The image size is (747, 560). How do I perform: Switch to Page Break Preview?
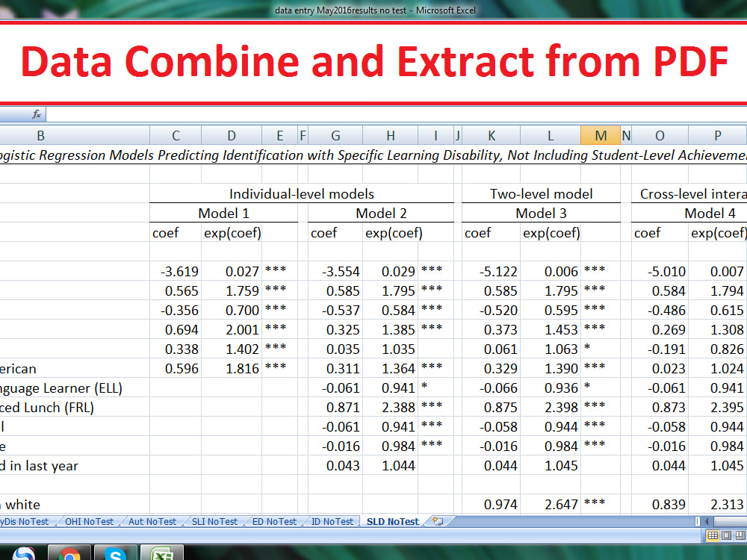(740, 535)
